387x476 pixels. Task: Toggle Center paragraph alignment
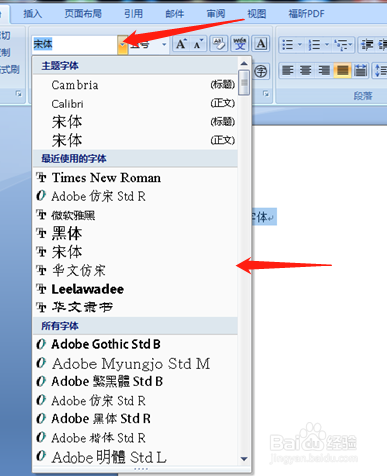pos(306,71)
